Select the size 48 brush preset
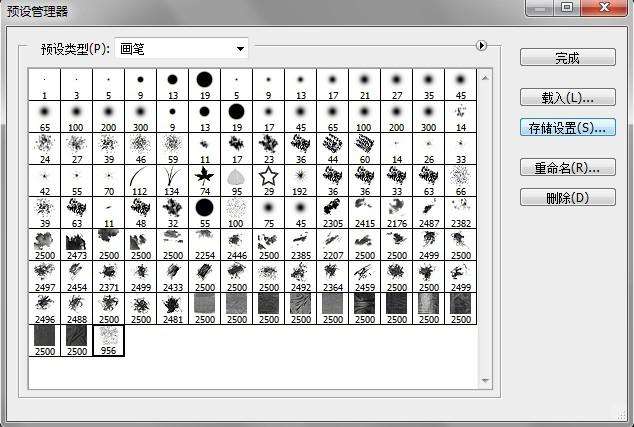 coord(141,212)
